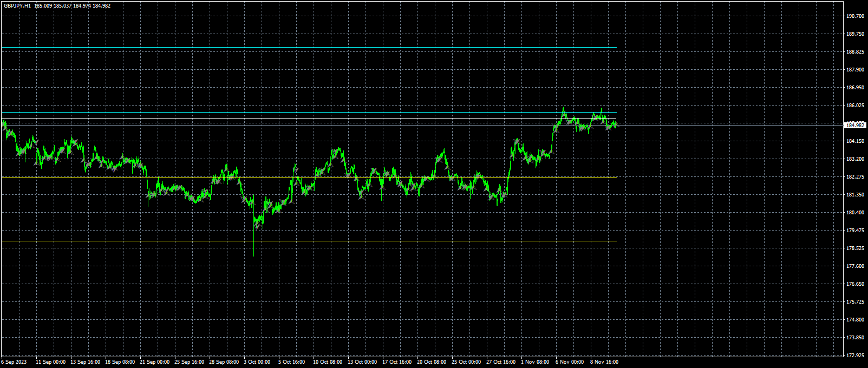868x368 pixels.
Task: Select the dotted horizontal line at 182.275
Action: point(309,177)
